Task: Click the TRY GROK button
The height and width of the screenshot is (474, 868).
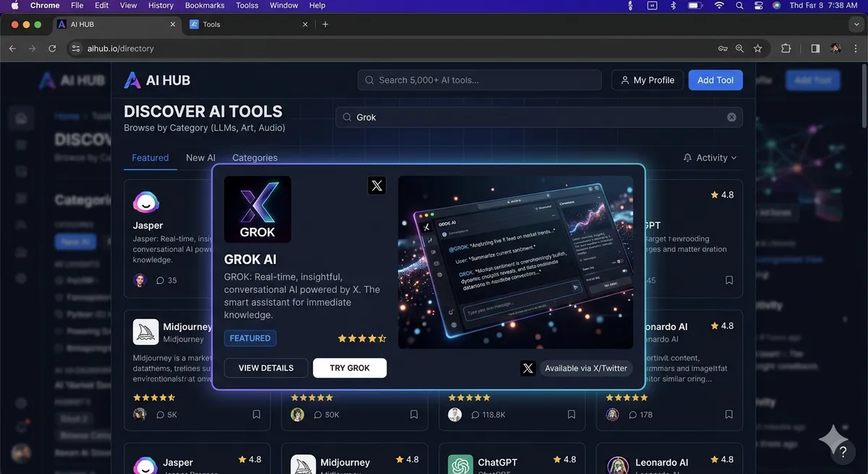Action: pos(350,368)
